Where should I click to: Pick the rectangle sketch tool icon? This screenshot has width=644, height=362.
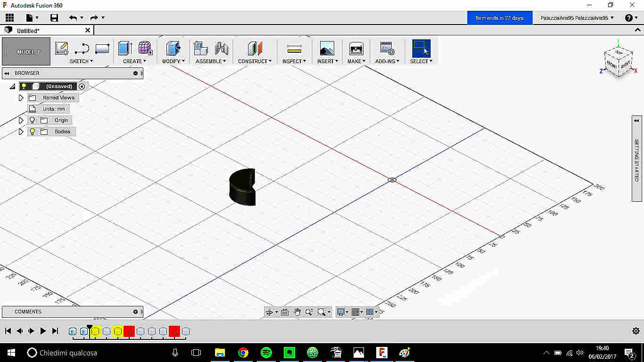[102, 48]
